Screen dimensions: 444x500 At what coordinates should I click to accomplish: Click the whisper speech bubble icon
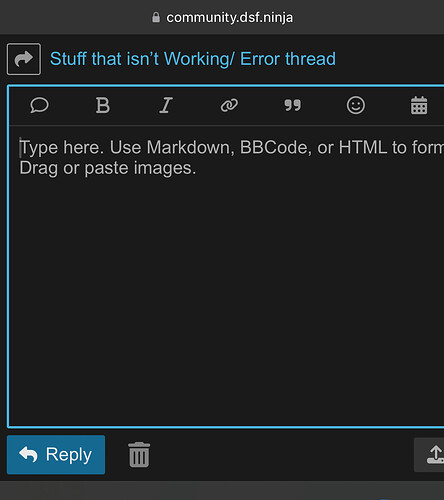pyautogui.click(x=39, y=105)
